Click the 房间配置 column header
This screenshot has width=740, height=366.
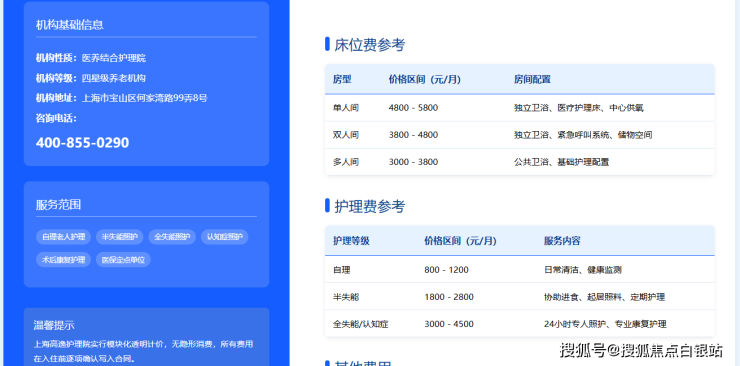point(532,79)
